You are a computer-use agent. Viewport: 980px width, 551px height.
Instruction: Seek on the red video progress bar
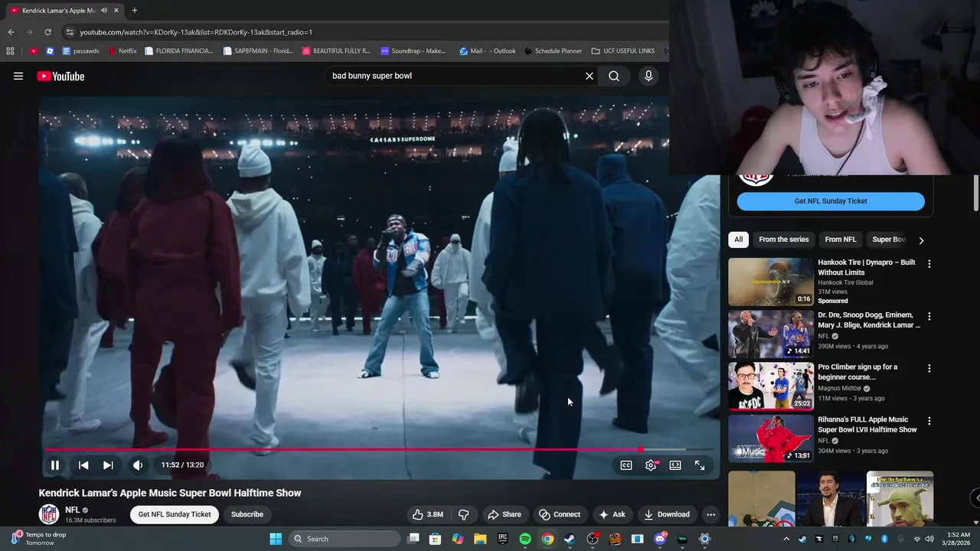(x=379, y=450)
